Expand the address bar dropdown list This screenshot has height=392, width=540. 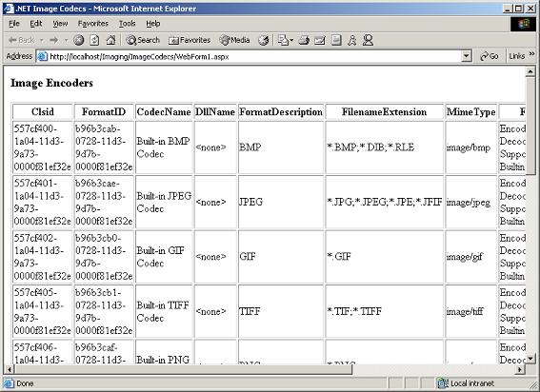pyautogui.click(x=466, y=56)
